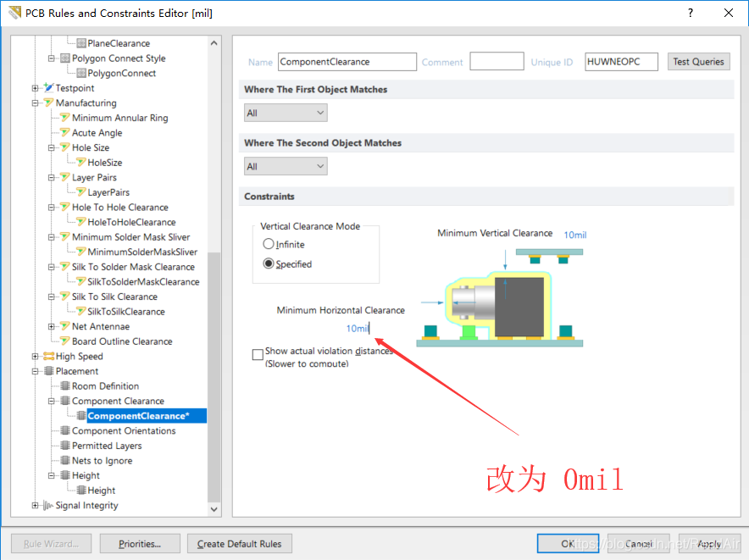749x560 pixels.
Task: Click the High Speed category icon
Action: coord(49,356)
